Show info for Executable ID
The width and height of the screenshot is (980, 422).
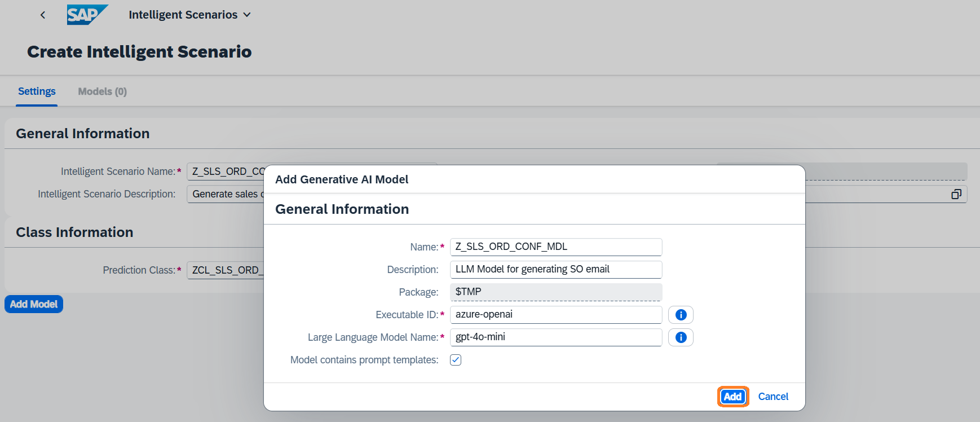pos(681,315)
